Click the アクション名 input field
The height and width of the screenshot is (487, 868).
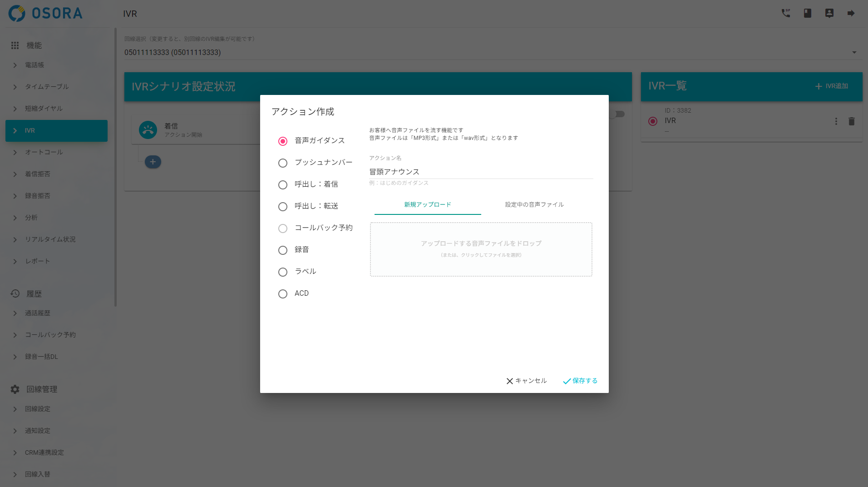coord(481,172)
